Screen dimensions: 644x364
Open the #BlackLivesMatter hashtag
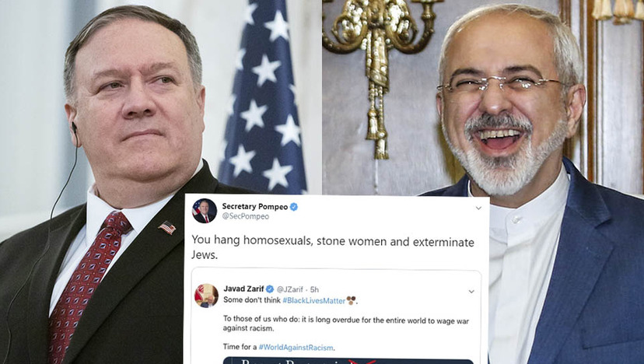[313, 301]
